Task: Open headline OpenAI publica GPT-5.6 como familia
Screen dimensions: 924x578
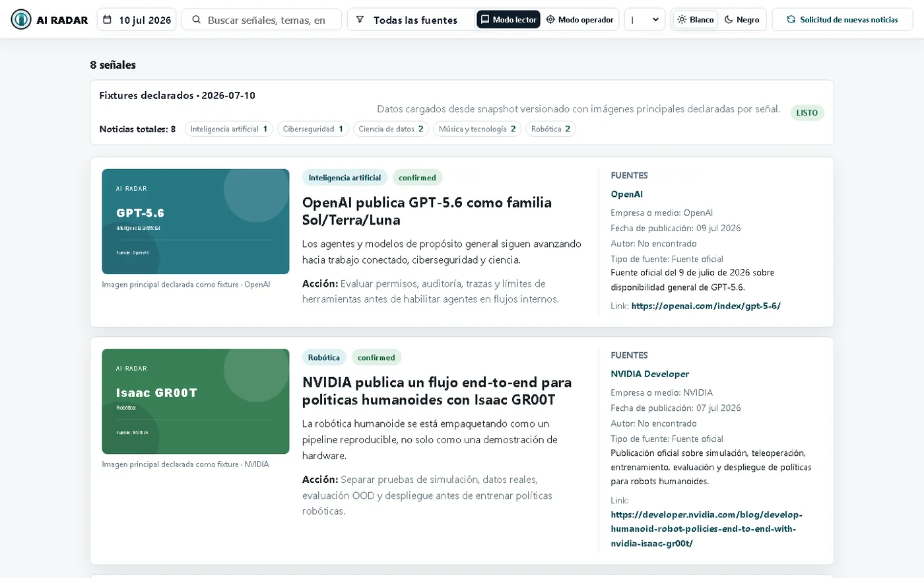Action: (427, 211)
